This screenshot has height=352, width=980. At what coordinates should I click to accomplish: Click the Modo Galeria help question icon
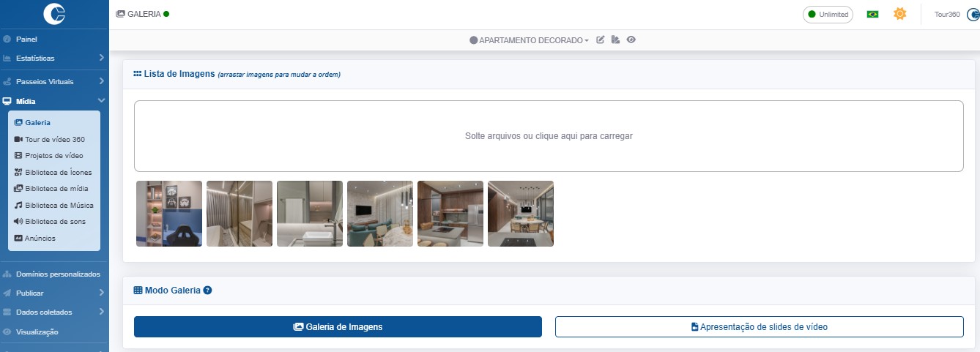207,291
